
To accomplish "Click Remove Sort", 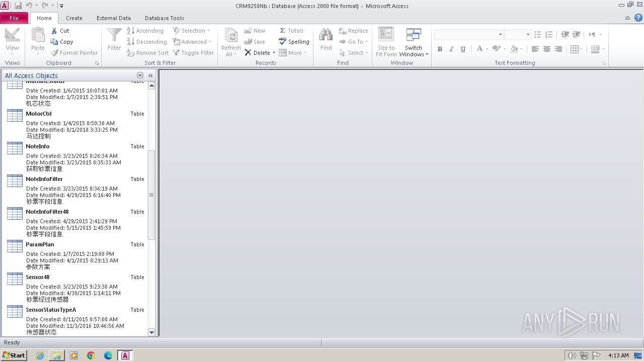I will coord(147,53).
